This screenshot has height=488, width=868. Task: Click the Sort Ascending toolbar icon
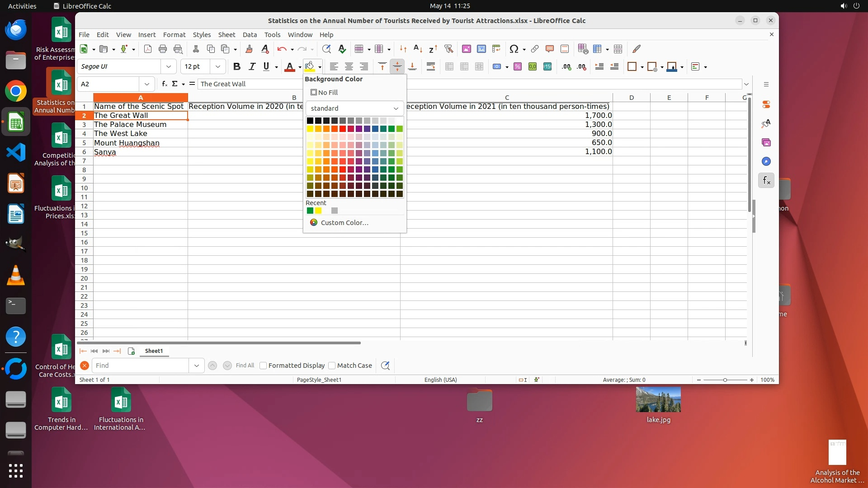point(418,49)
